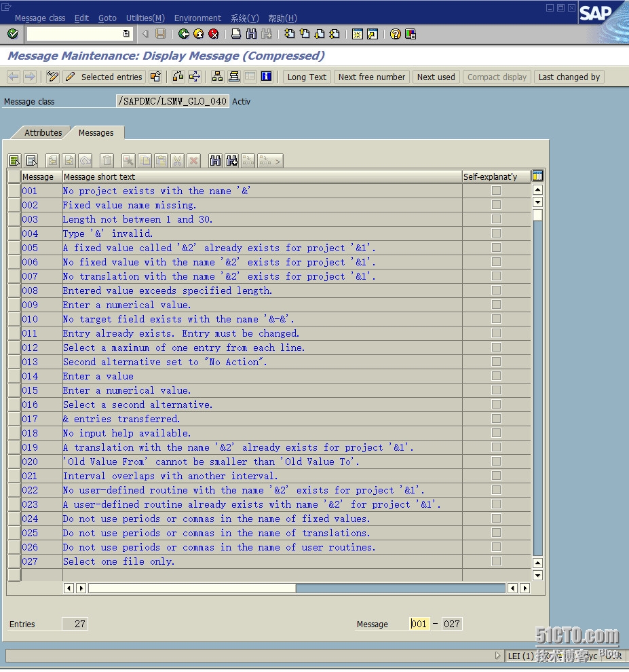The width and height of the screenshot is (629, 672).
Task: Toggle Self-explanatory checkbox for message 016
Action: [496, 404]
